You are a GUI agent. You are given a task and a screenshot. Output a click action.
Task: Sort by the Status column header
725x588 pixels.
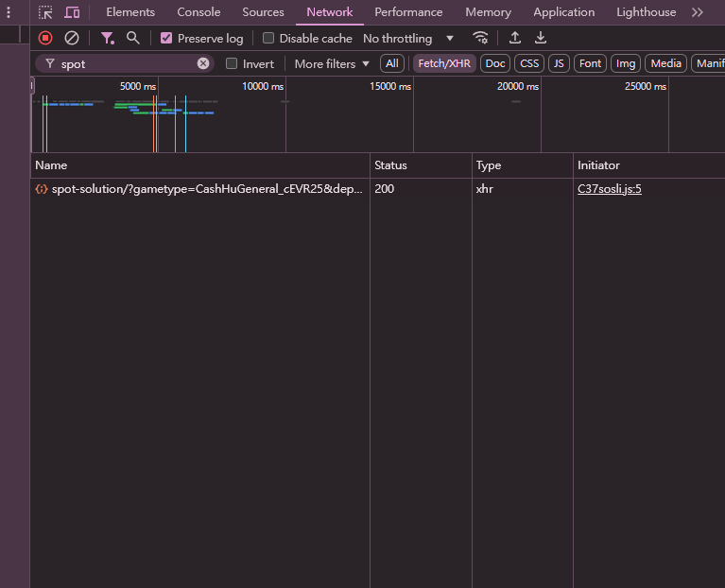click(x=421, y=165)
